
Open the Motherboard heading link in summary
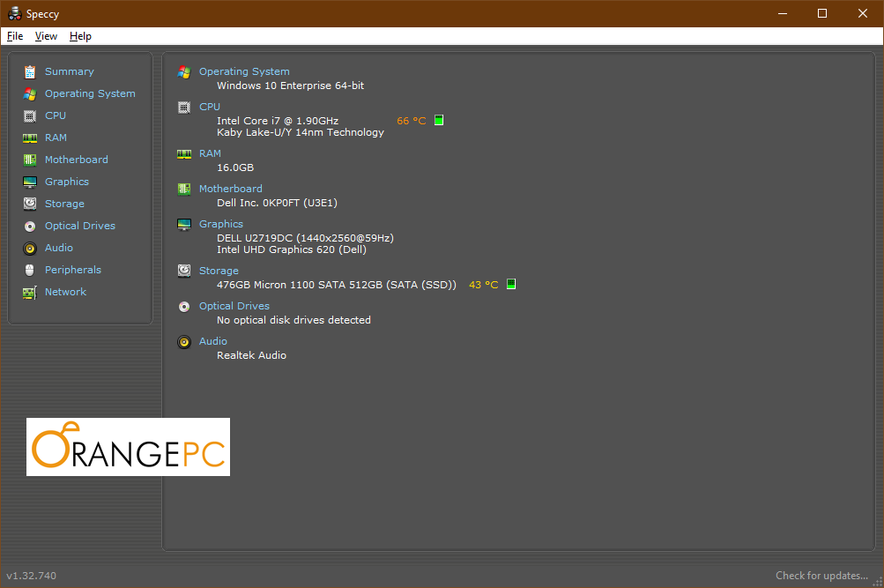coord(230,189)
